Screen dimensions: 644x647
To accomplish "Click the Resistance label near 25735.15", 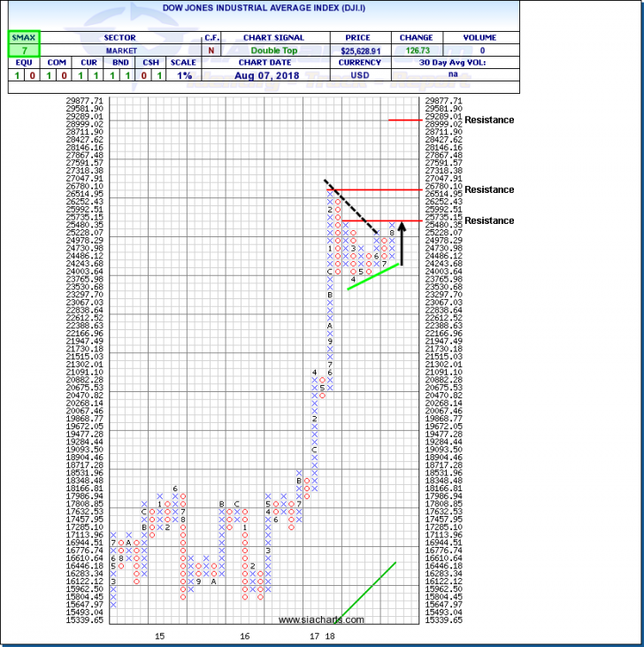I will (x=489, y=220).
